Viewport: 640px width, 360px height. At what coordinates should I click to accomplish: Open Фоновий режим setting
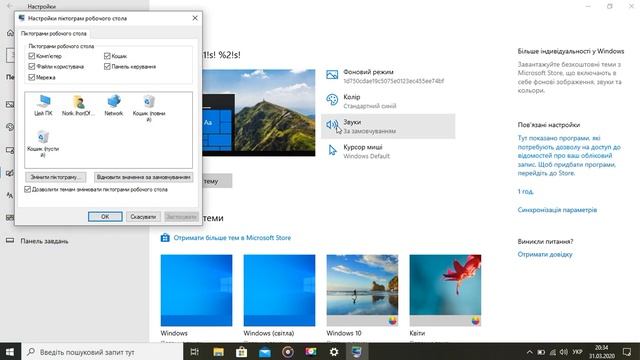pyautogui.click(x=388, y=76)
